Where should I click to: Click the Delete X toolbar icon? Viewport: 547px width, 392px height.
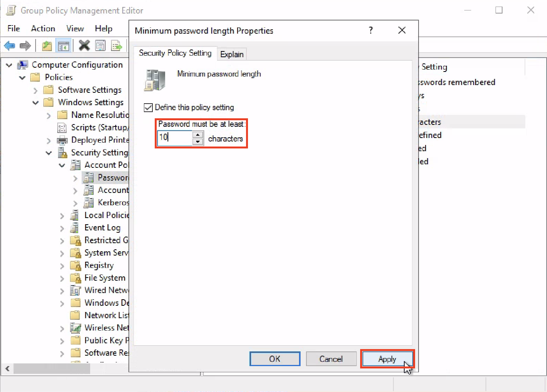[x=84, y=46]
